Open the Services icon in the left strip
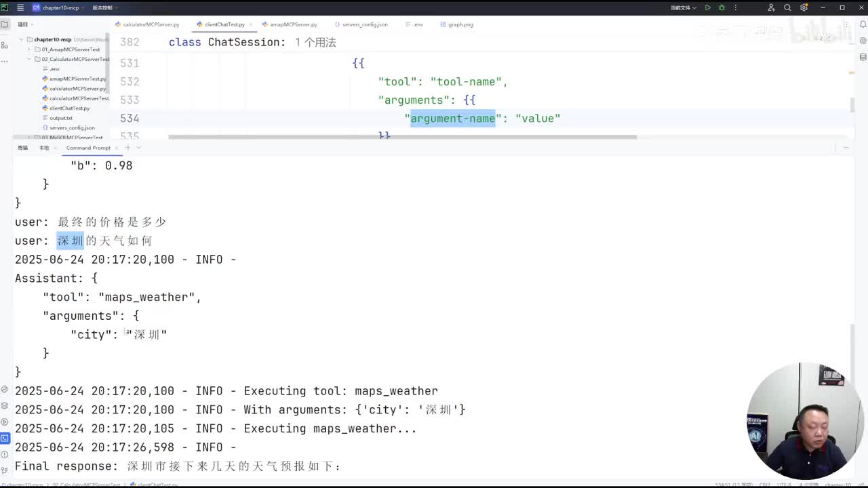The image size is (868, 488). [x=5, y=422]
